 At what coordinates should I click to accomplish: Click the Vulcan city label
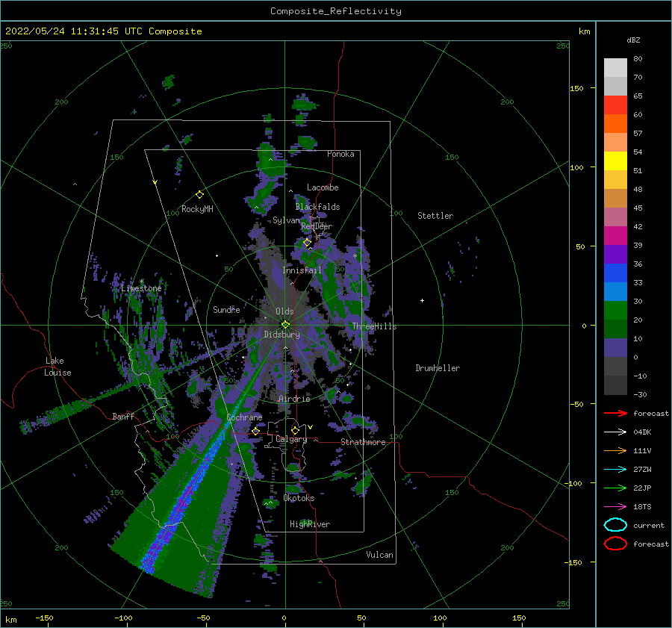tap(379, 555)
